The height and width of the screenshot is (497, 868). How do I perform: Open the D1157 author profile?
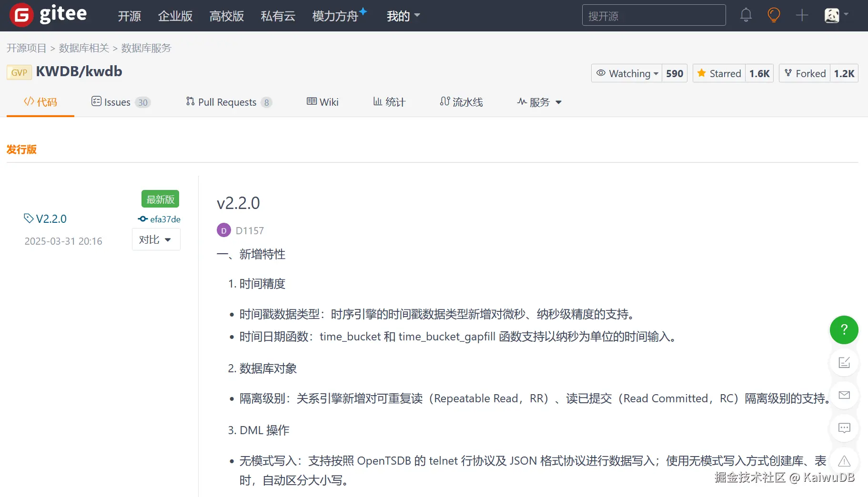click(x=250, y=230)
